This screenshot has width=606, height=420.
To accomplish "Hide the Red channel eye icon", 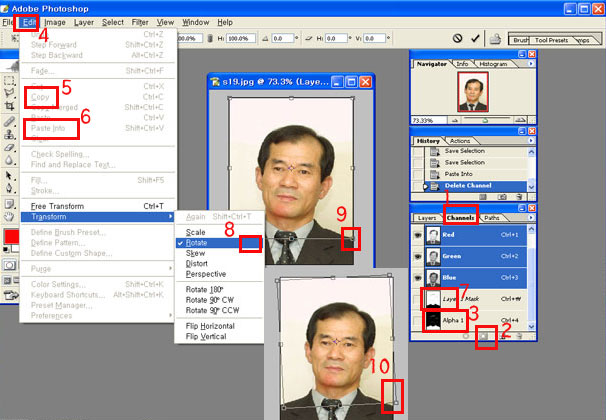I will (418, 235).
